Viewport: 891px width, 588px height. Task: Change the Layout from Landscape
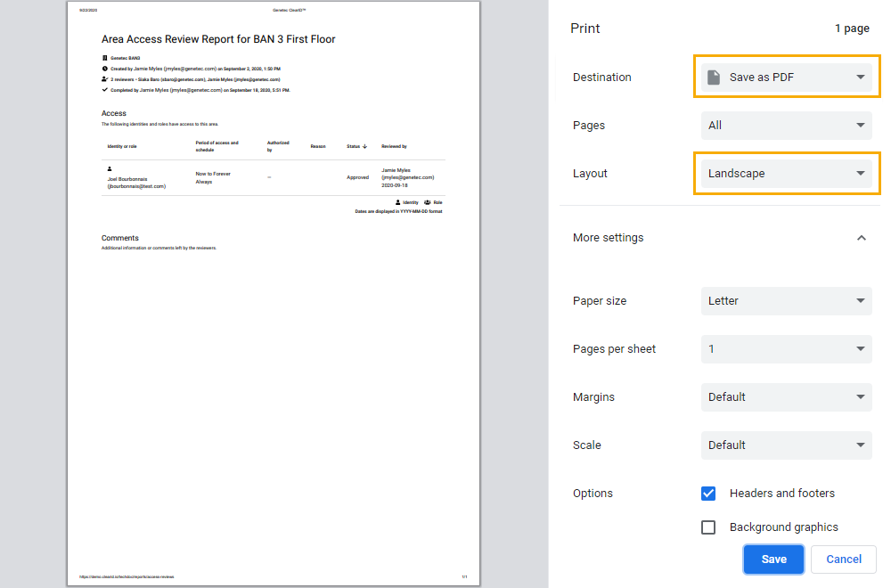click(786, 173)
